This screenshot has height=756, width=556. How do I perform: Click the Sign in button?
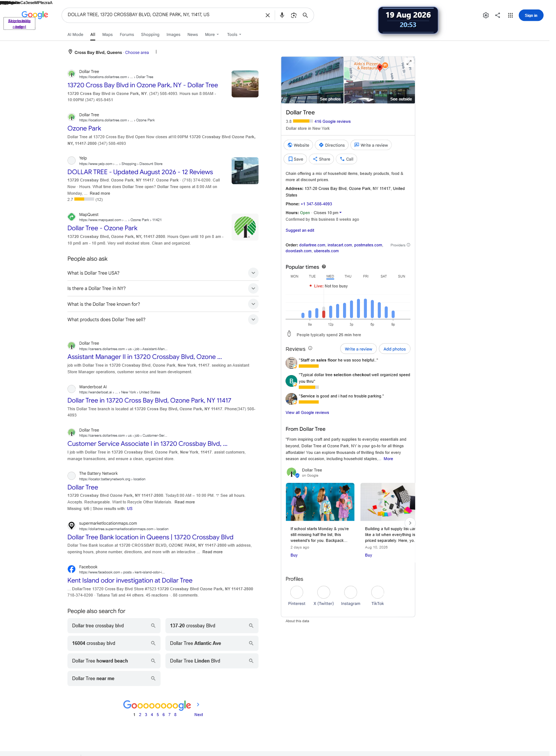[531, 15]
